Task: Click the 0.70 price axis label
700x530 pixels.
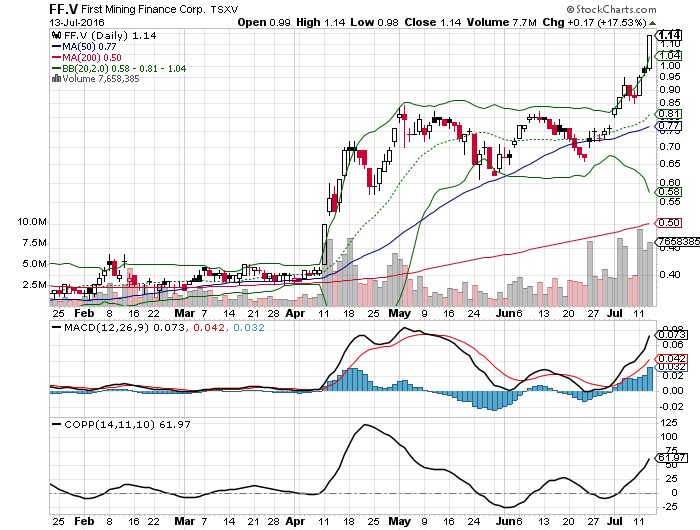Action: [x=670, y=146]
